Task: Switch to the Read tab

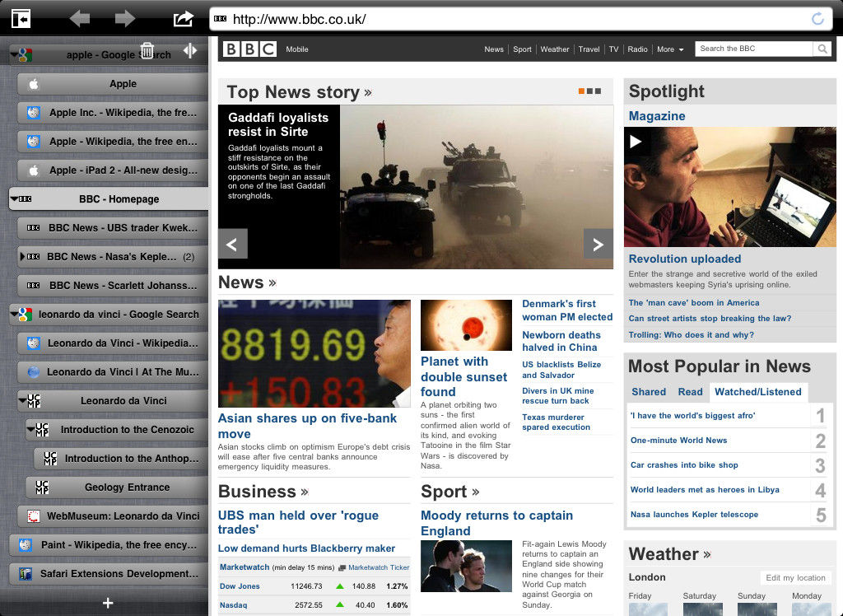Action: pos(691,392)
